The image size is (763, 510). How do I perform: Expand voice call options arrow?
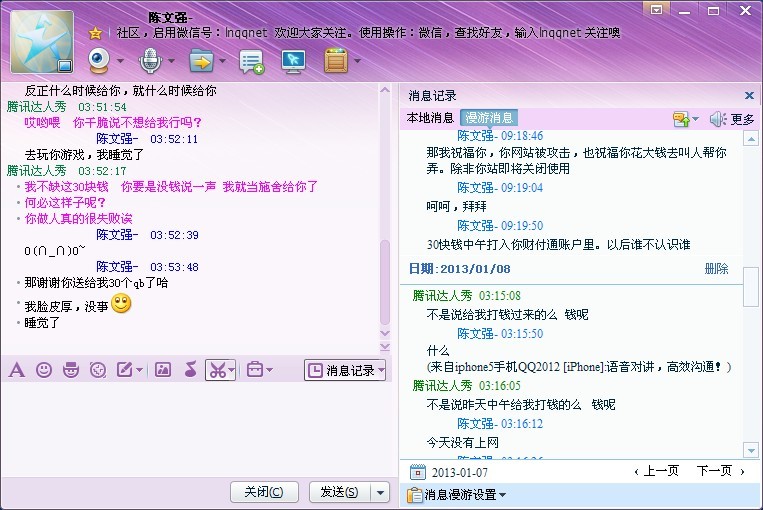171,61
